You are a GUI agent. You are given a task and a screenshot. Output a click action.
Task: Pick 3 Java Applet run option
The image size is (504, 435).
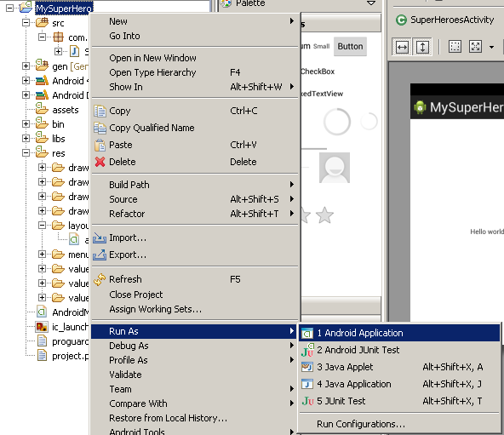coord(399,367)
